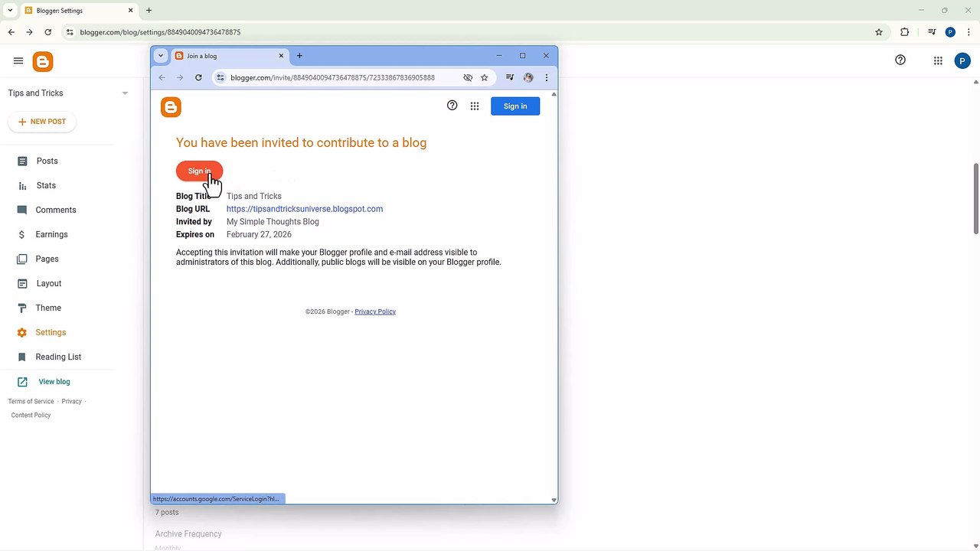Click the orange Sign in button on the invitation
980x551 pixels.
[199, 171]
